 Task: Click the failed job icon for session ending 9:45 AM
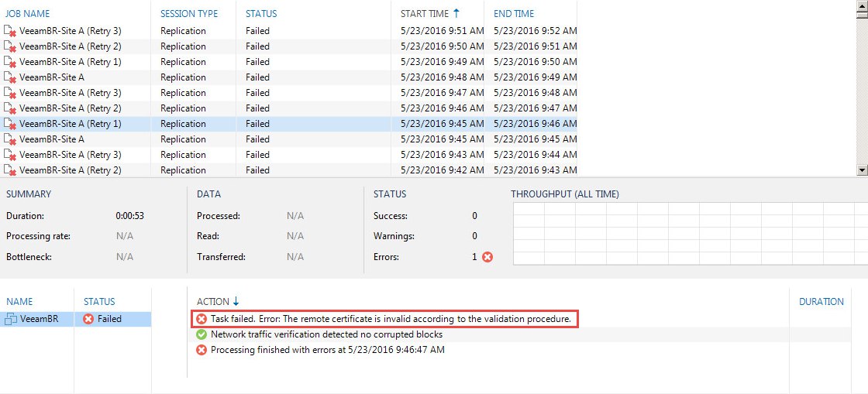click(10, 140)
